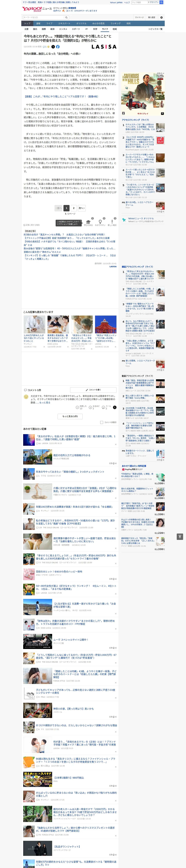This screenshot has width=186, height=868.
Task: Open 神奈川の家 高いかも ad link
Action: pos(73,709)
